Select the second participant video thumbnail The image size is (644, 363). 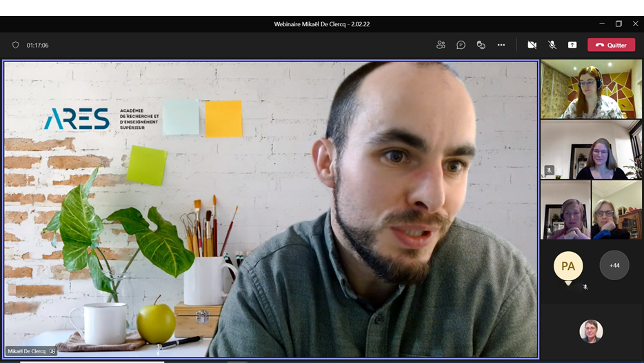591,150
